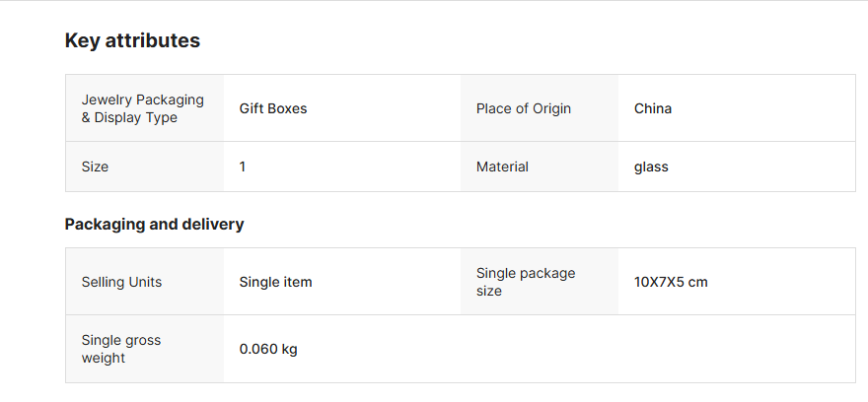This screenshot has height=402, width=868.
Task: Select the Size attribute label
Action: pos(96,167)
